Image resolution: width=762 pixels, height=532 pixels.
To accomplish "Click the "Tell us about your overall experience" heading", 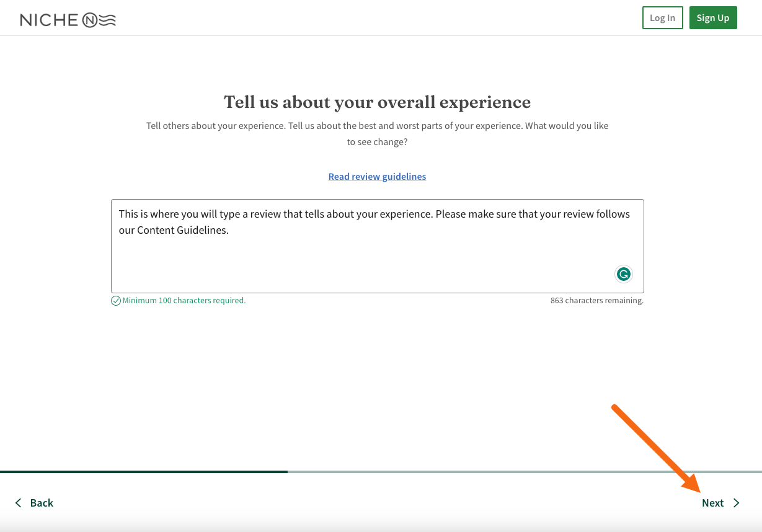I will coord(377,102).
